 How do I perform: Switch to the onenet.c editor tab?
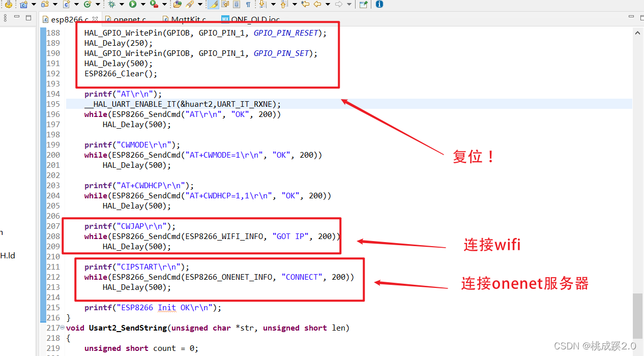click(x=125, y=19)
